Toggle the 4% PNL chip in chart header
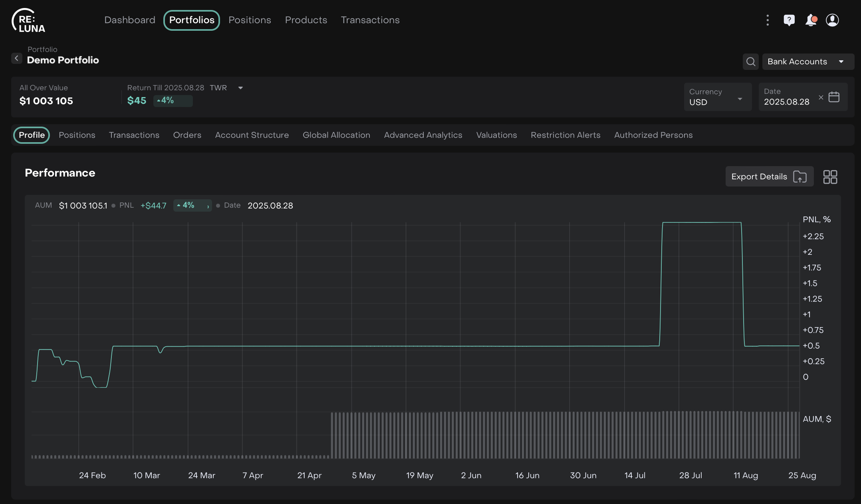 (x=192, y=205)
